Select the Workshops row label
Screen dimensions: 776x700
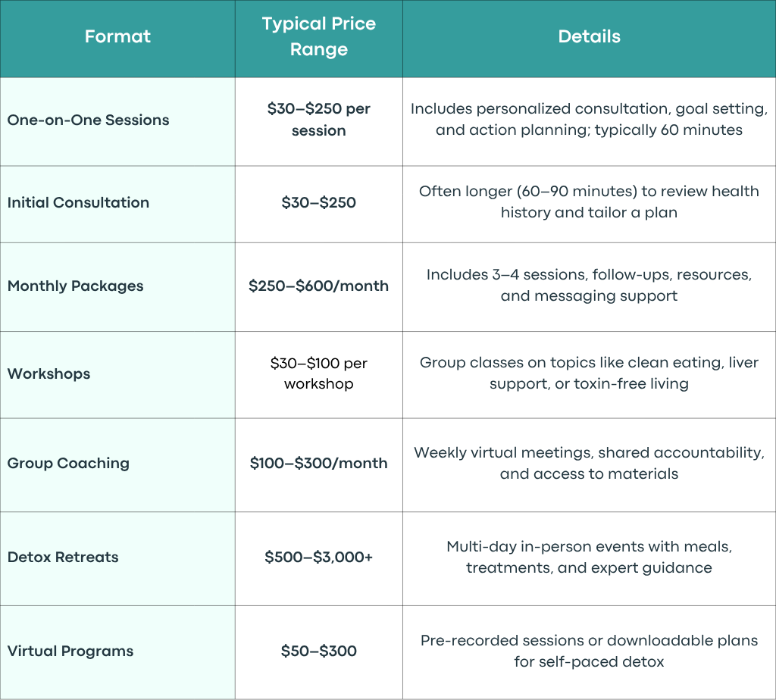[x=48, y=373]
